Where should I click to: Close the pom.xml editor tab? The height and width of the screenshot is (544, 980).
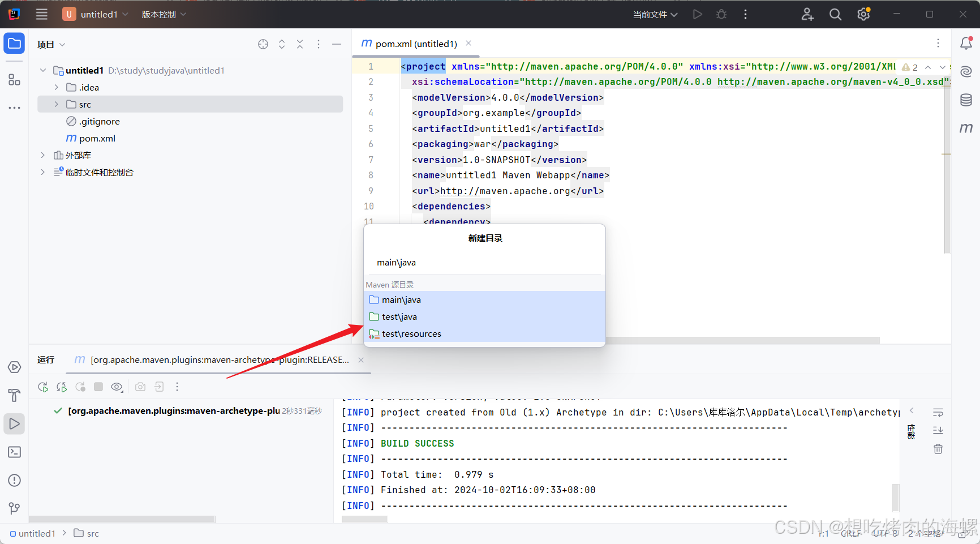tap(468, 43)
